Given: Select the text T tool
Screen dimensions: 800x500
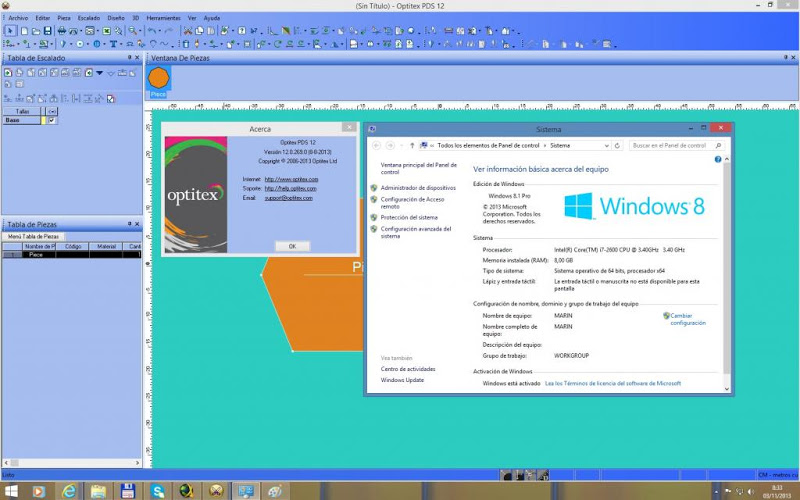Looking at the screenshot, I should 113,44.
